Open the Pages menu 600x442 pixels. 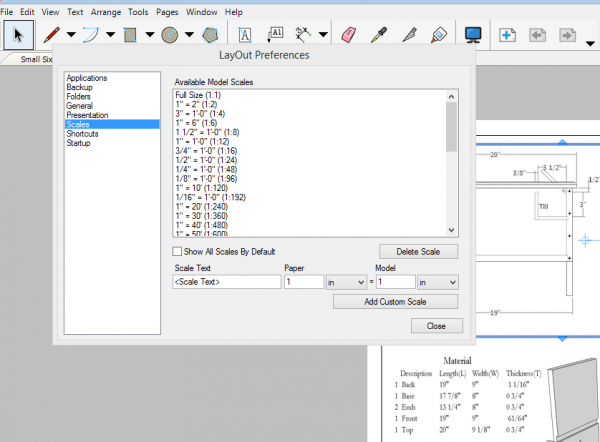pyautogui.click(x=167, y=12)
